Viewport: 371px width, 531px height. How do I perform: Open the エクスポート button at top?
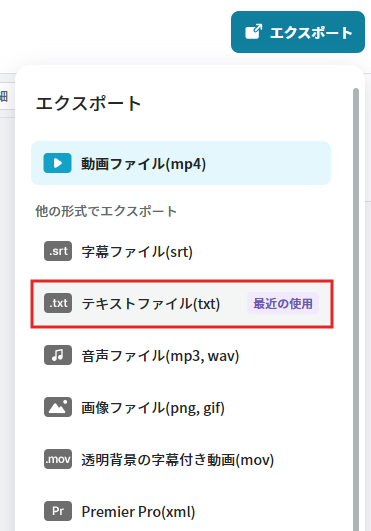click(298, 32)
